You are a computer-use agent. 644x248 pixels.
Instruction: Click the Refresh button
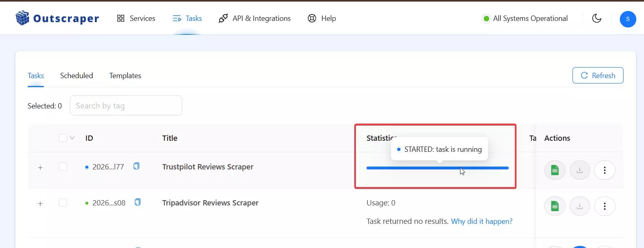(598, 75)
